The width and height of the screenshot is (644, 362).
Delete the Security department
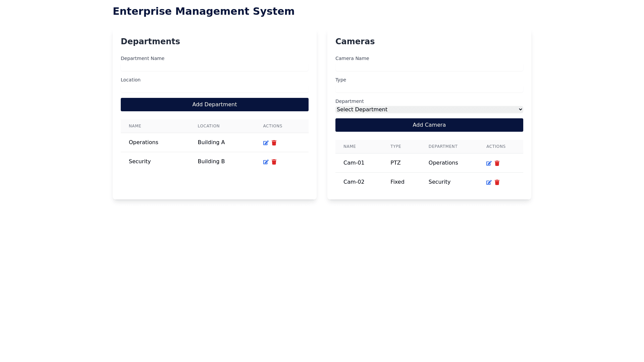tap(274, 162)
